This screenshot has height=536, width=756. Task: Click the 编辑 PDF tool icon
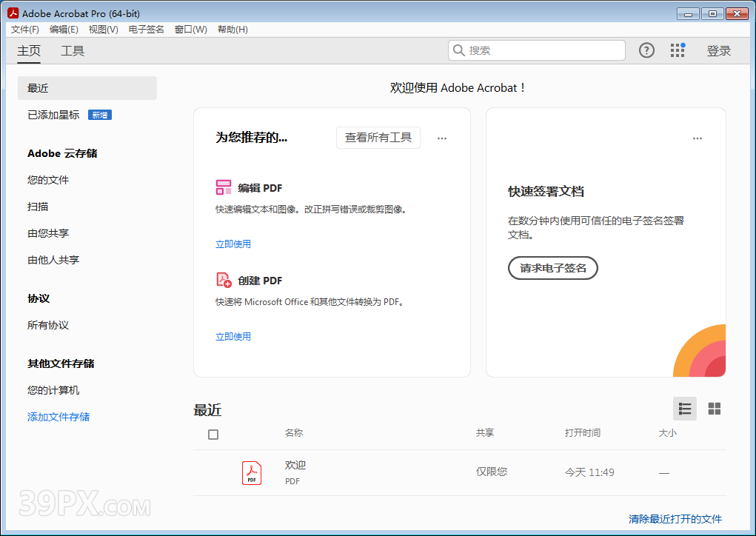coord(223,187)
